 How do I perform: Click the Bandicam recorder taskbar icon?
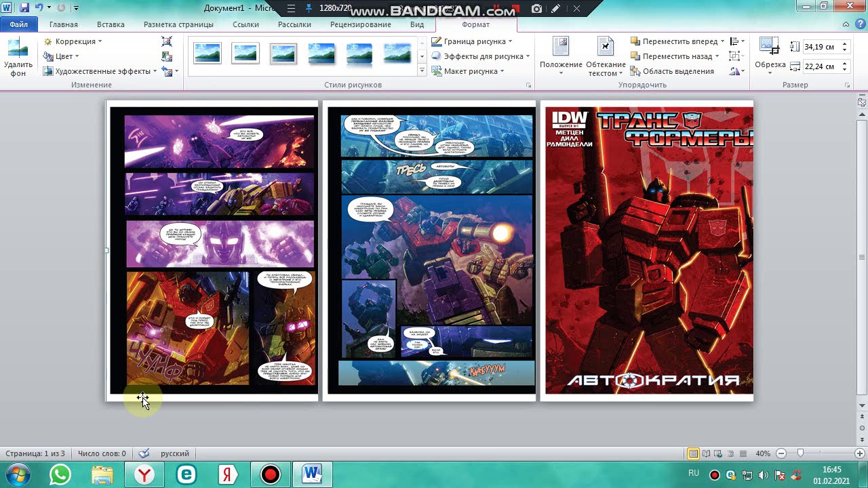[270, 474]
